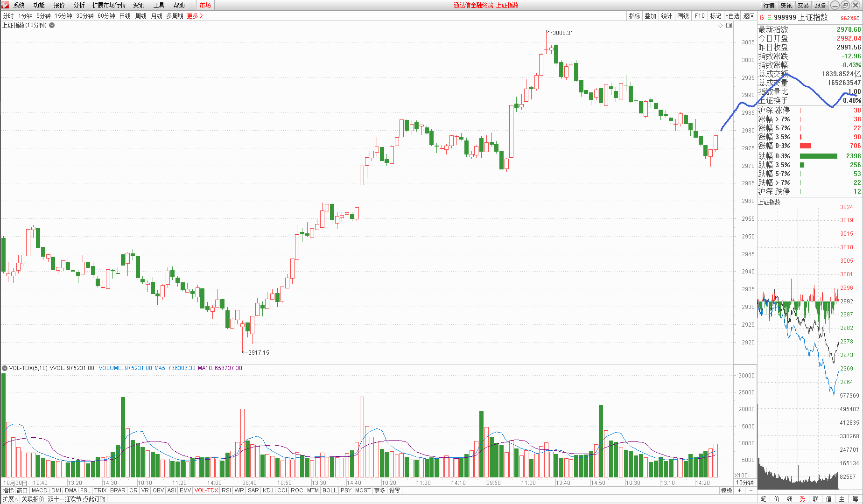Enable the KDJ indicator
Image resolution: width=863 pixels, height=504 pixels.
[x=268, y=490]
